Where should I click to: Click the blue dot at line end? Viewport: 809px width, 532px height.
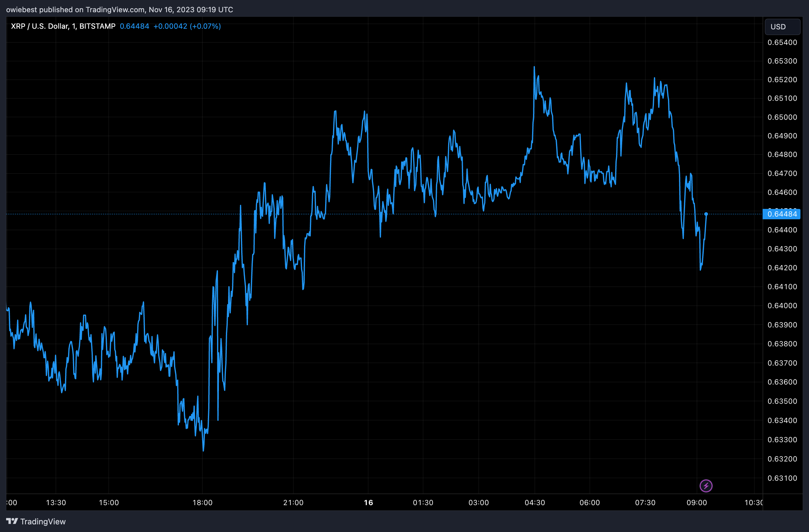point(706,214)
